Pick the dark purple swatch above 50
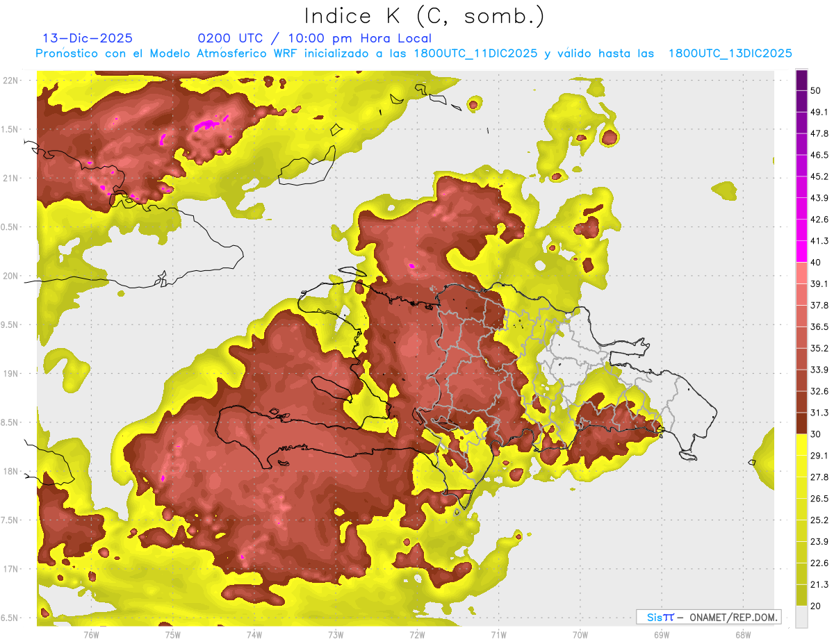Image resolution: width=834 pixels, height=644 pixels. coord(801,81)
